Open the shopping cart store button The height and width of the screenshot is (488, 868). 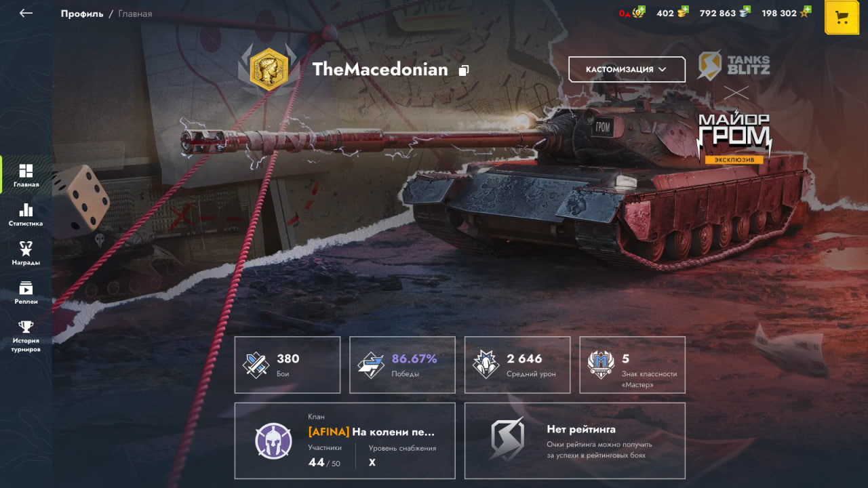[842, 17]
